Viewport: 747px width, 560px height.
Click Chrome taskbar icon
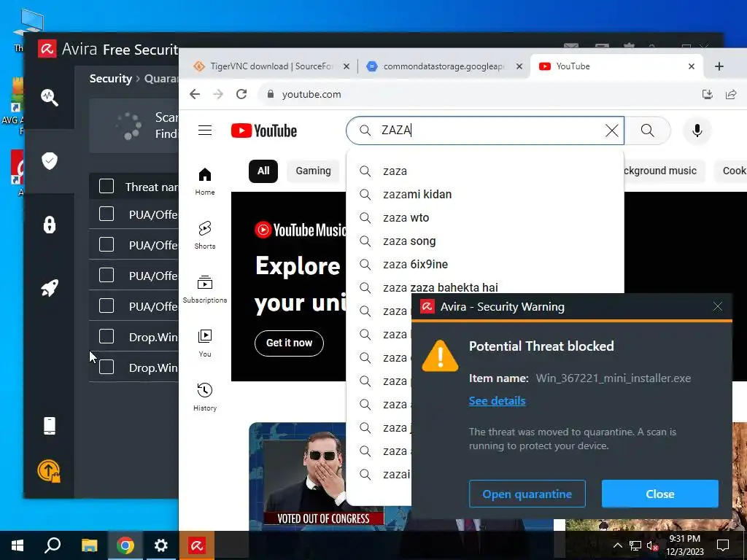pos(125,545)
